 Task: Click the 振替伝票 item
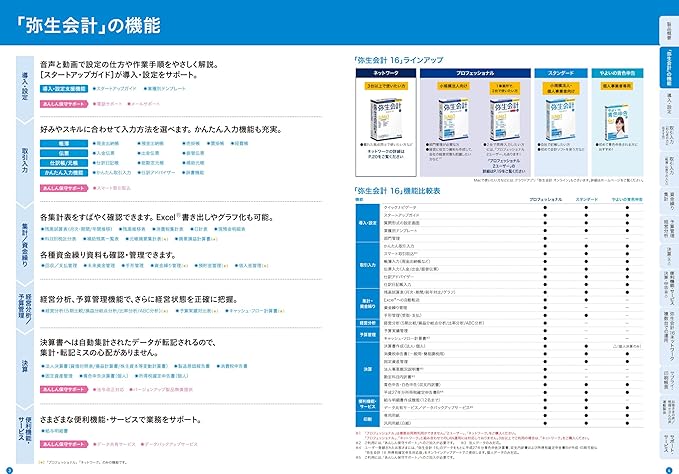tap(193, 153)
